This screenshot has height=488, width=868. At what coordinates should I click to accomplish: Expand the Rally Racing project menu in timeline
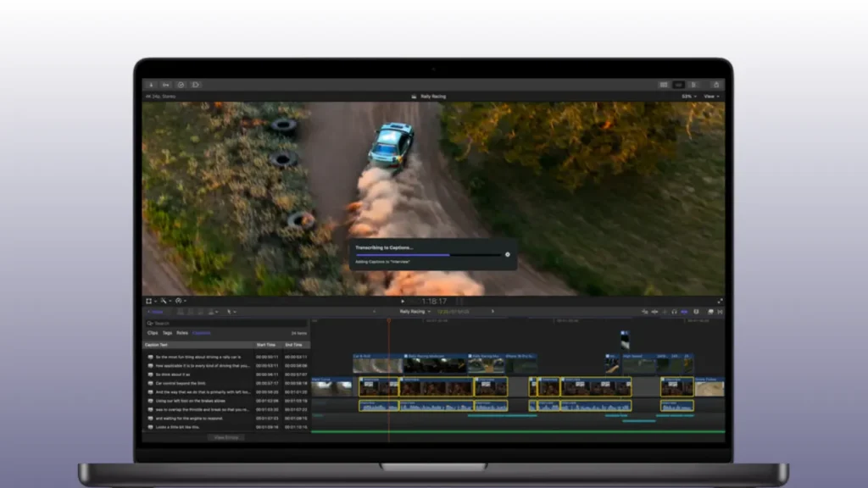click(415, 312)
